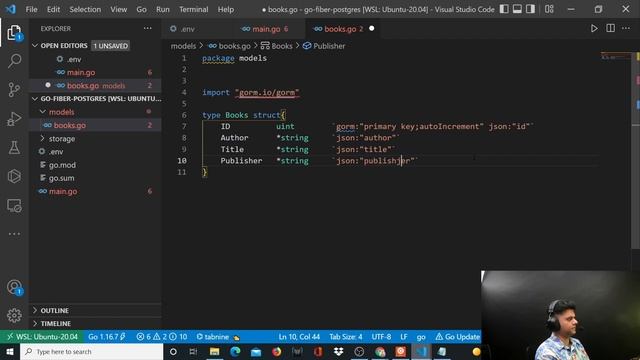Select the books.go editor tab
Image resolution: width=640 pixels, height=360 pixels.
click(x=339, y=29)
